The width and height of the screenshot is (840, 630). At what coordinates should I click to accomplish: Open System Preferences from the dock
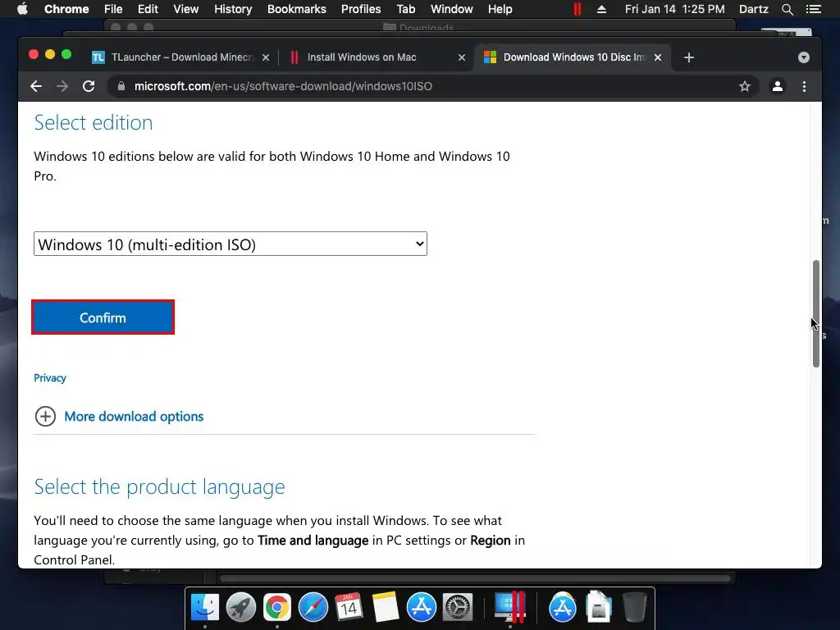pos(457,607)
